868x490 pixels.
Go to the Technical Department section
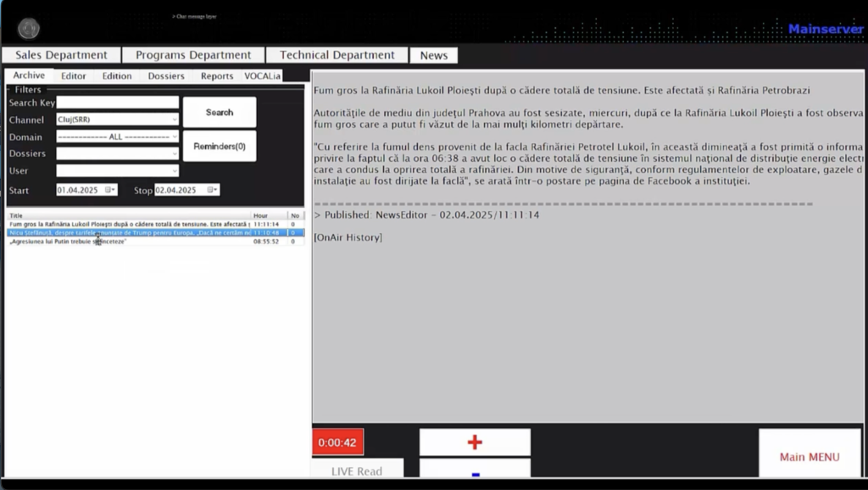(337, 55)
